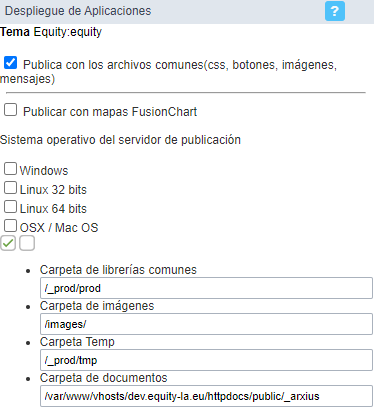374x409 pixels.
Task: Focus the /_prod/prod libraries folder field
Action: [206, 288]
